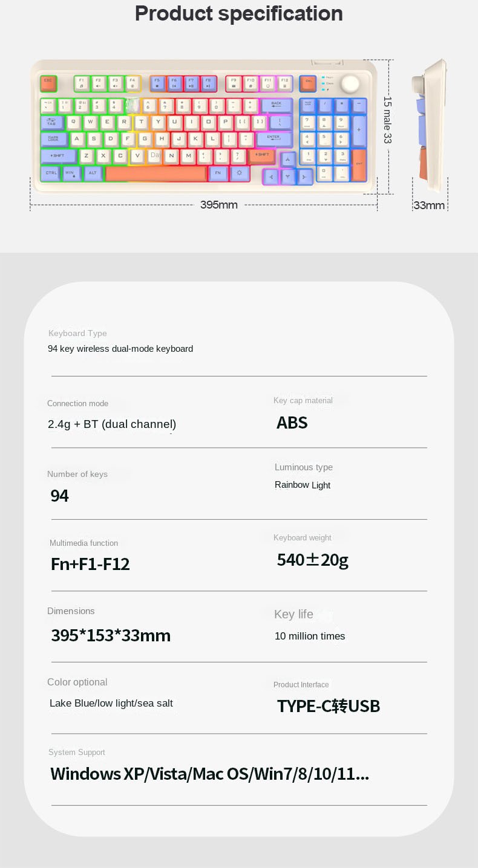This screenshot has height=868, width=478.
Task: Click the Product specification heading
Action: [x=239, y=13]
